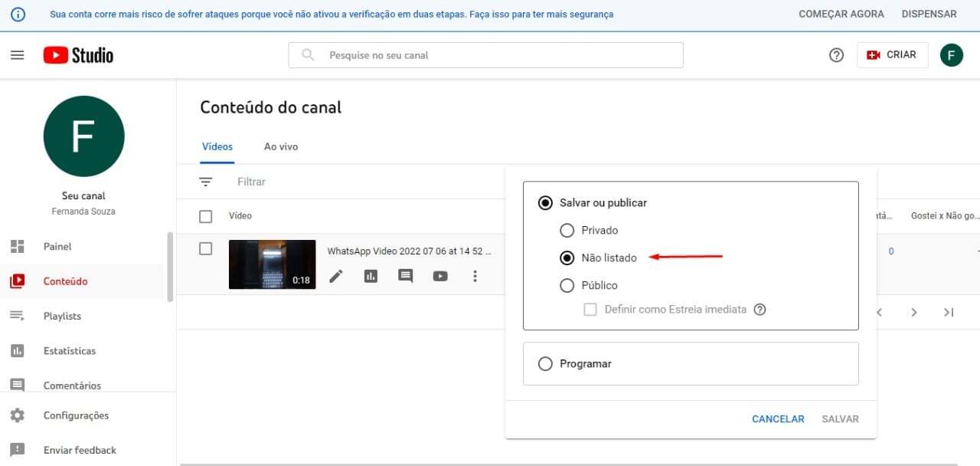Image resolution: width=980 pixels, height=466 pixels.
Task: Select the Privado radio option
Action: (x=567, y=230)
